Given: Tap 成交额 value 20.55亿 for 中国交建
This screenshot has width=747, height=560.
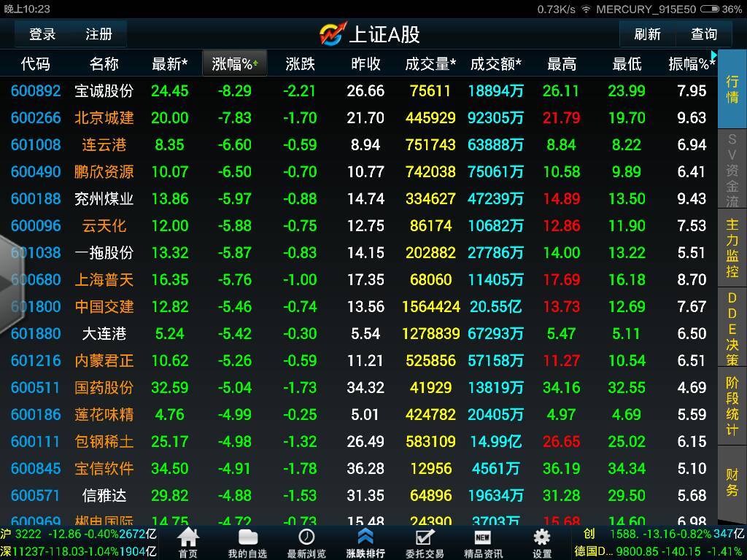Looking at the screenshot, I should pyautogui.click(x=496, y=307).
